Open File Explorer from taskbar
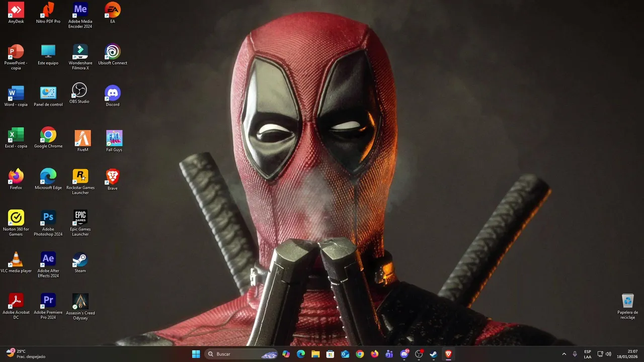 tap(315, 354)
